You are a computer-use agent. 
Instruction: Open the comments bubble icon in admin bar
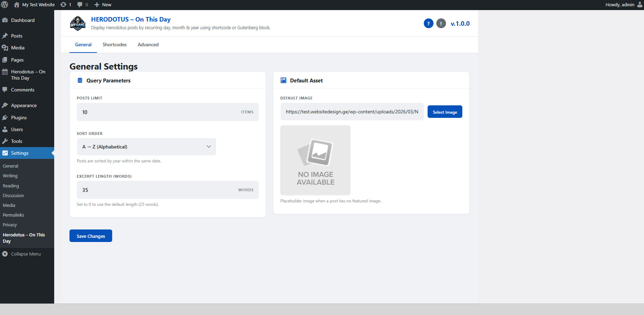80,5
